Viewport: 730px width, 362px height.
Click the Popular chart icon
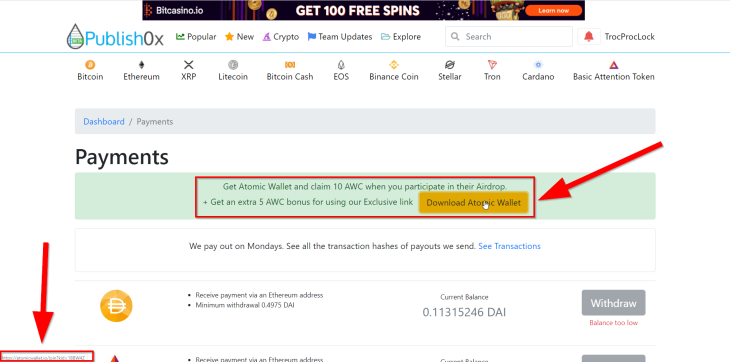(x=180, y=36)
